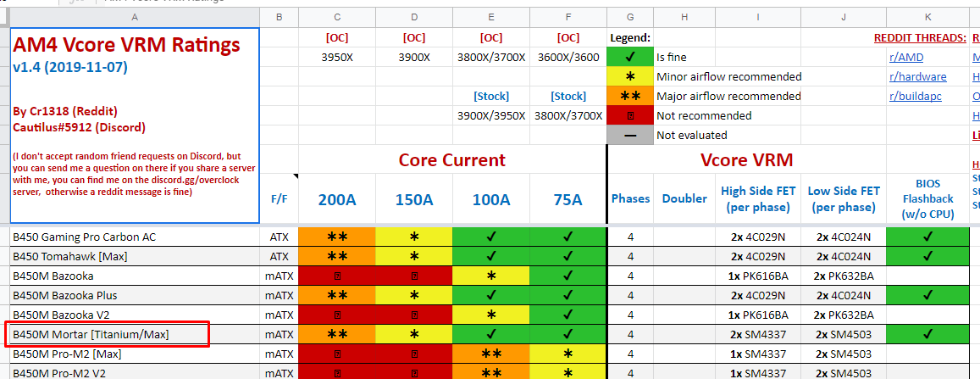
Task: Select the B450M Pro-M2 V2 row name
Action: click(x=135, y=373)
